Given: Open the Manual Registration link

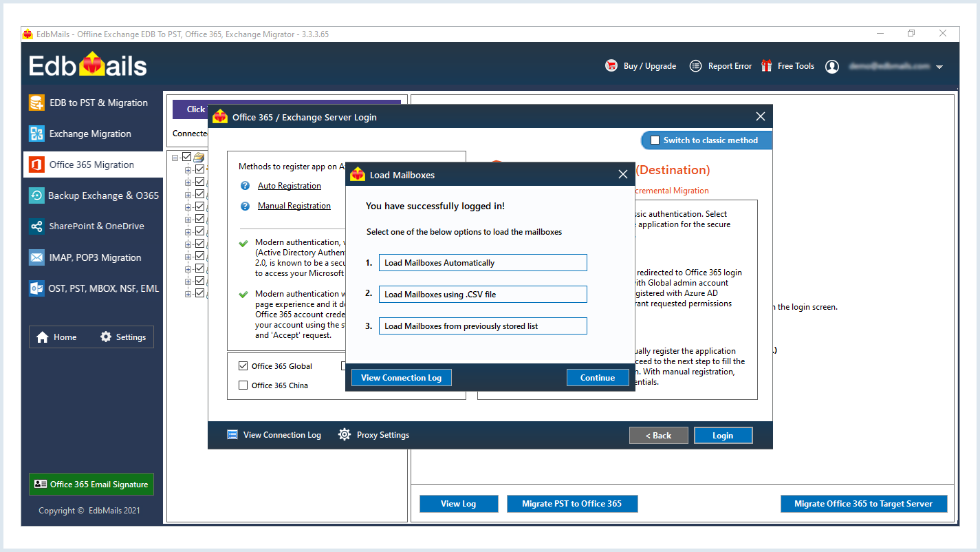Looking at the screenshot, I should 294,206.
